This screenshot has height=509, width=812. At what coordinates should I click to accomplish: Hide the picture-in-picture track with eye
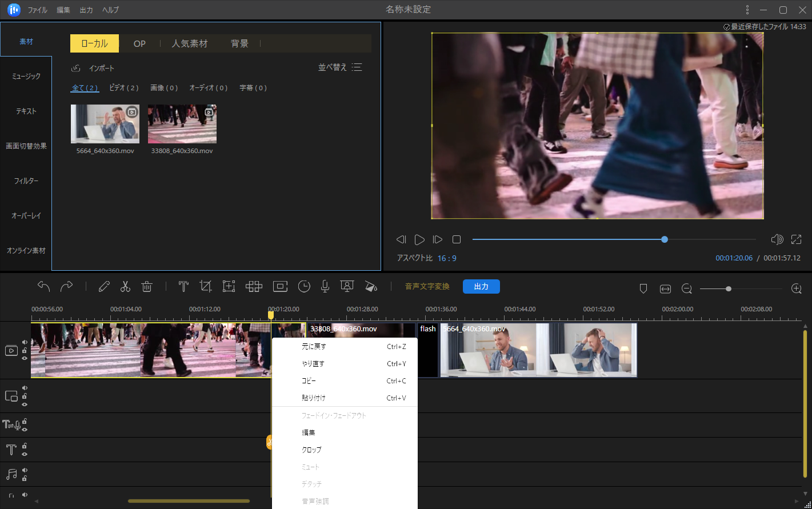[25, 404]
